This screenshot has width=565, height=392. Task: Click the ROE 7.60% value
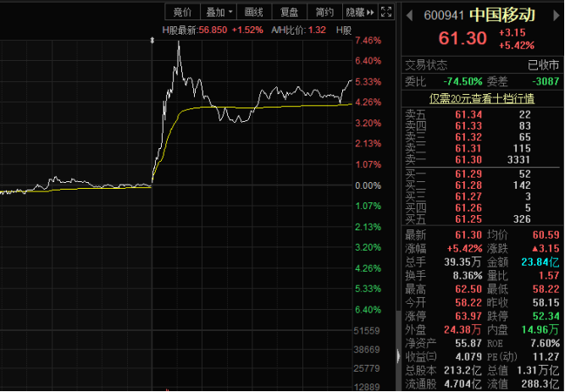pos(546,344)
